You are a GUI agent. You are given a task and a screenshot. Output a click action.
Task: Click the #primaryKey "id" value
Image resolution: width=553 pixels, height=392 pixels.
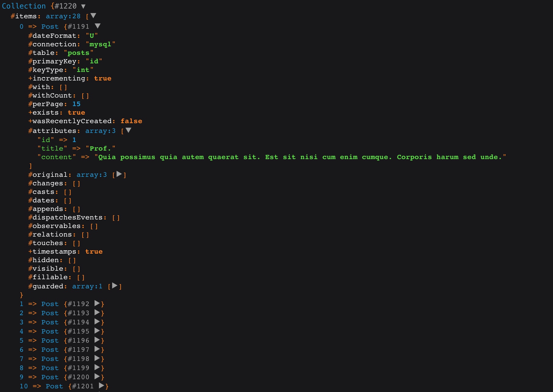(x=94, y=61)
